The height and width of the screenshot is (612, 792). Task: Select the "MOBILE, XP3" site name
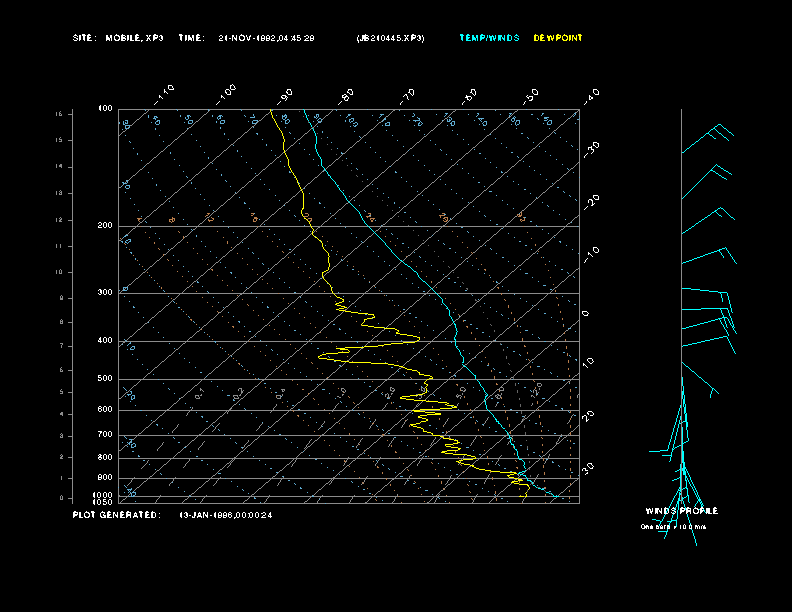tap(134, 38)
